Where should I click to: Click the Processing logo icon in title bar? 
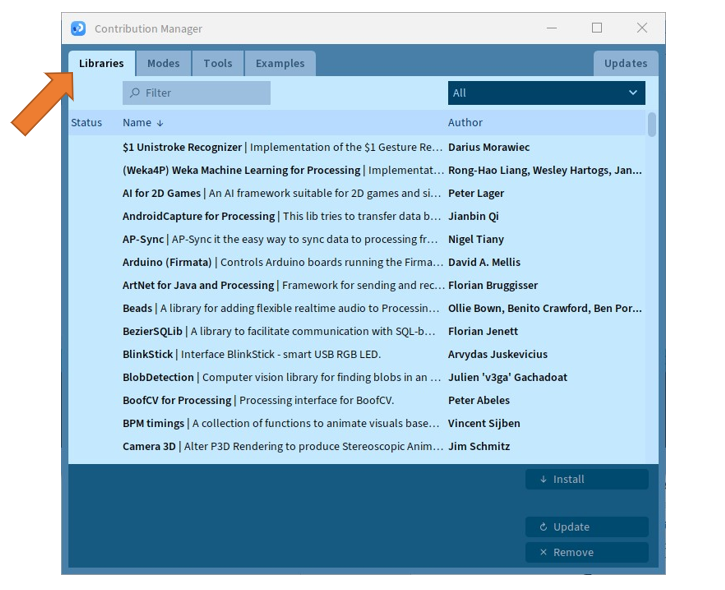(78, 29)
